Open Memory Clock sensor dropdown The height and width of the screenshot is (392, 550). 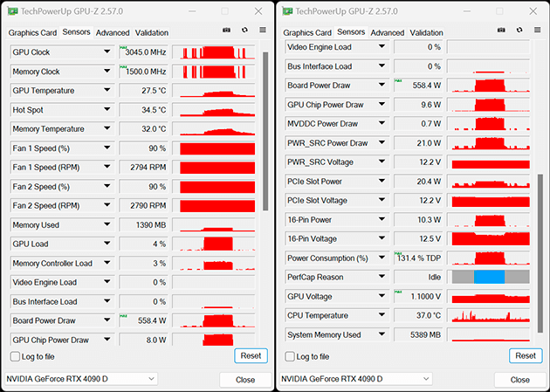tap(107, 72)
